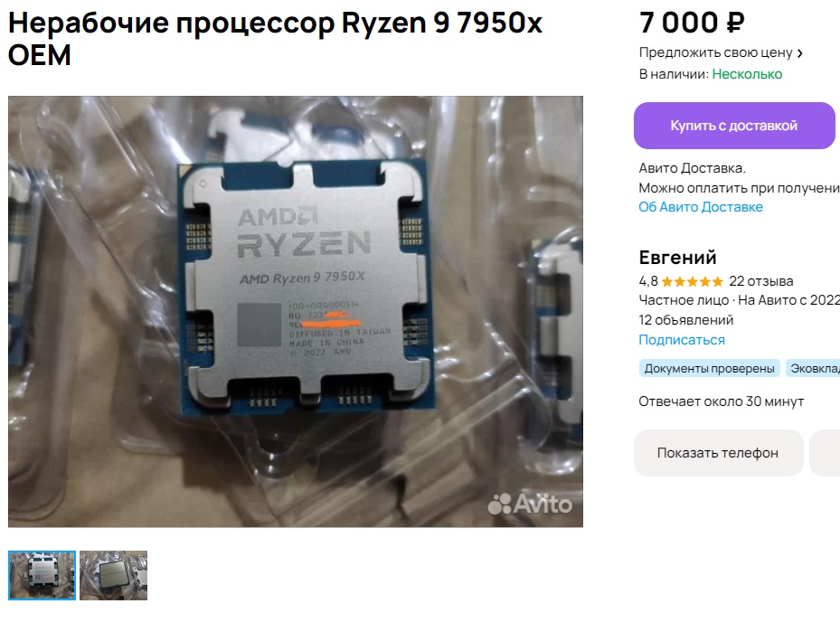Click the Avito watermark logo on photo
The height and width of the screenshot is (632, 840).
pos(530,504)
